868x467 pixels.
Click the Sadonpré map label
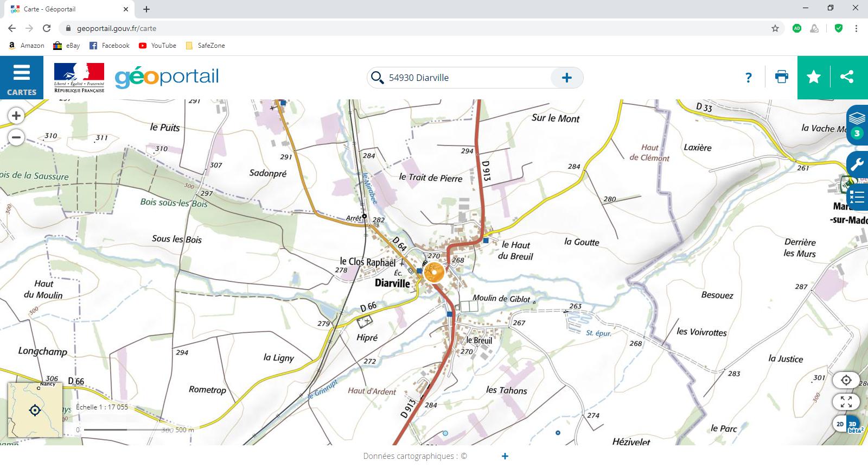pyautogui.click(x=268, y=173)
